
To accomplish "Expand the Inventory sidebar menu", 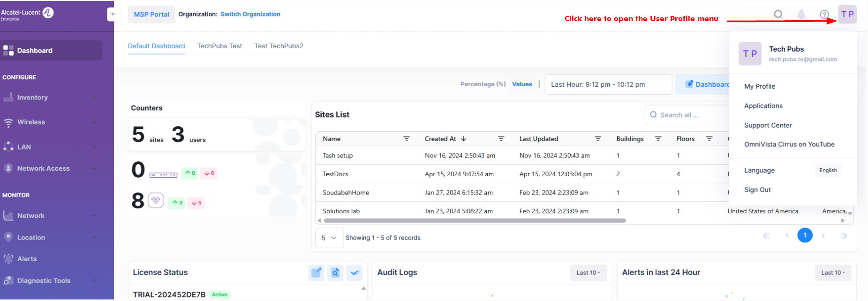I will [x=51, y=98].
